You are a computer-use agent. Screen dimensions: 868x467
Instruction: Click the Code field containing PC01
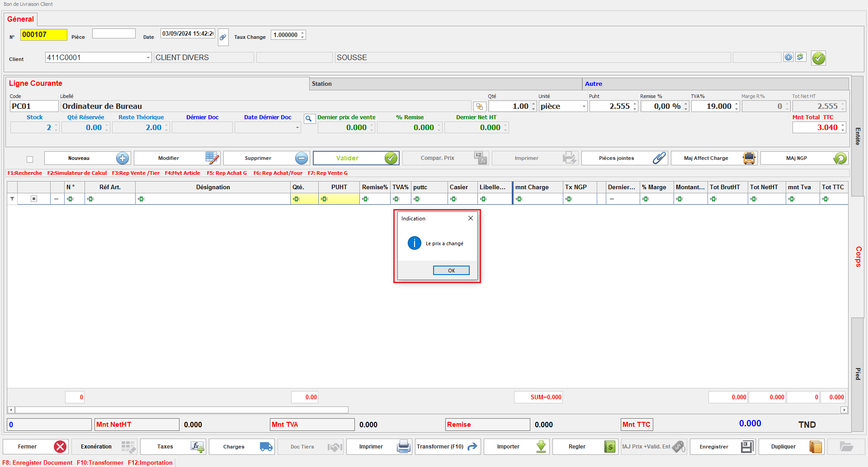point(34,107)
